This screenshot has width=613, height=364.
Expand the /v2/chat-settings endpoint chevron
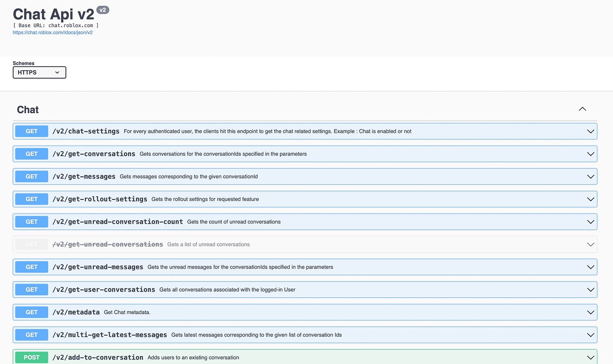click(x=590, y=131)
